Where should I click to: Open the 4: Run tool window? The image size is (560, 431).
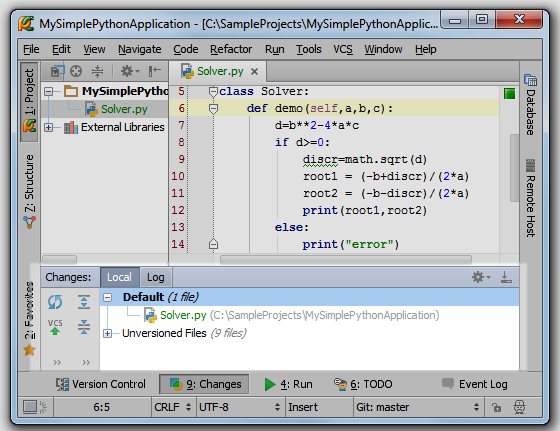[x=289, y=384]
